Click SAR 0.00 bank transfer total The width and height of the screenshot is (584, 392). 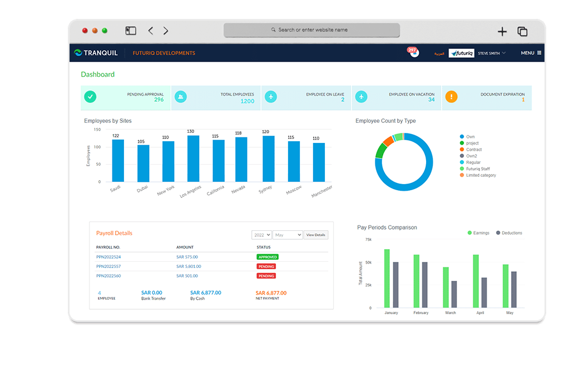pyautogui.click(x=152, y=292)
